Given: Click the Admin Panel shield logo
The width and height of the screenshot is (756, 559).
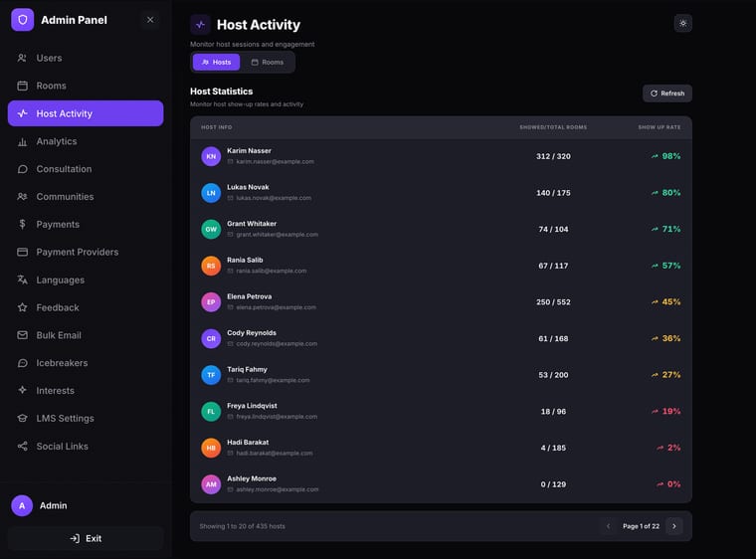Looking at the screenshot, I should coord(22,20).
